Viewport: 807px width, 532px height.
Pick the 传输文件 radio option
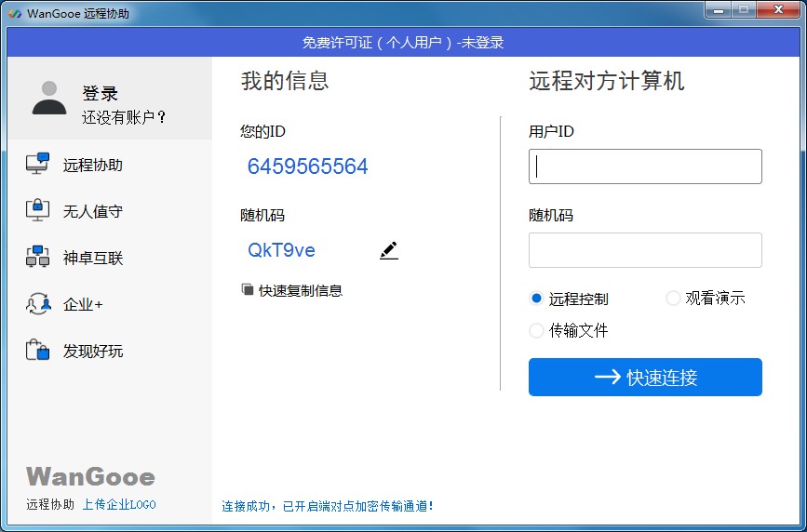[x=536, y=330]
